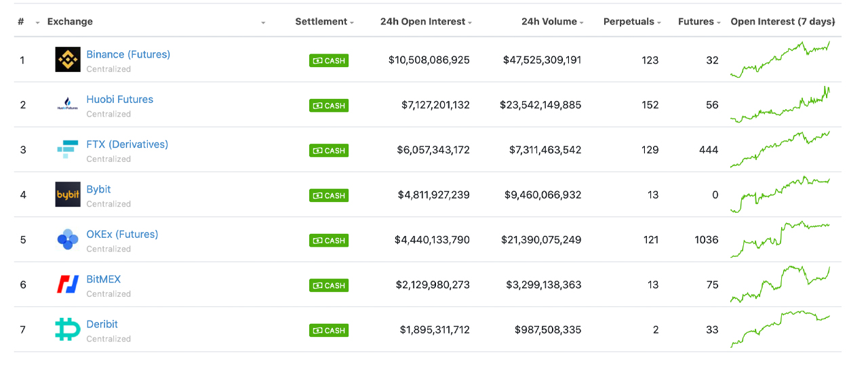The width and height of the screenshot is (868, 366).
Task: Click volume value $47,525,309,191
Action: tap(542, 60)
